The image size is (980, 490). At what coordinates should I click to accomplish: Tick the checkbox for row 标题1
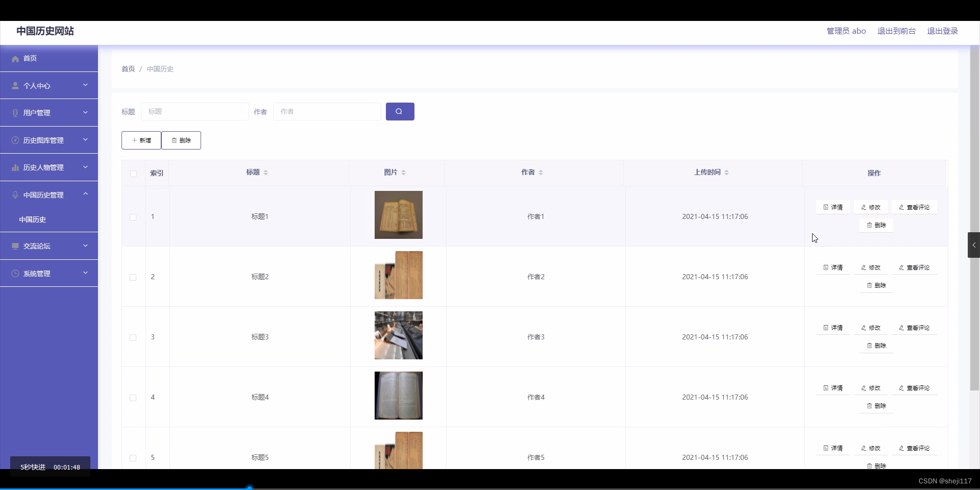133,217
